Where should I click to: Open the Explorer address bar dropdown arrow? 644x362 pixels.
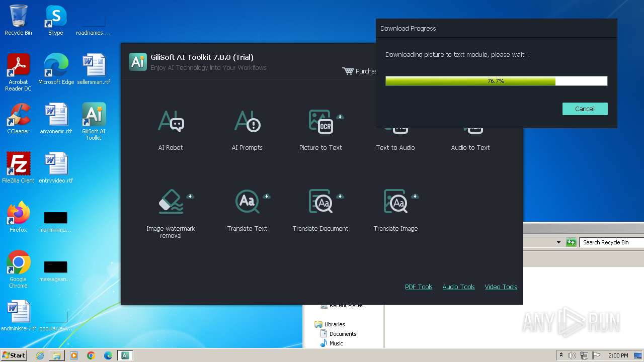pyautogui.click(x=558, y=242)
